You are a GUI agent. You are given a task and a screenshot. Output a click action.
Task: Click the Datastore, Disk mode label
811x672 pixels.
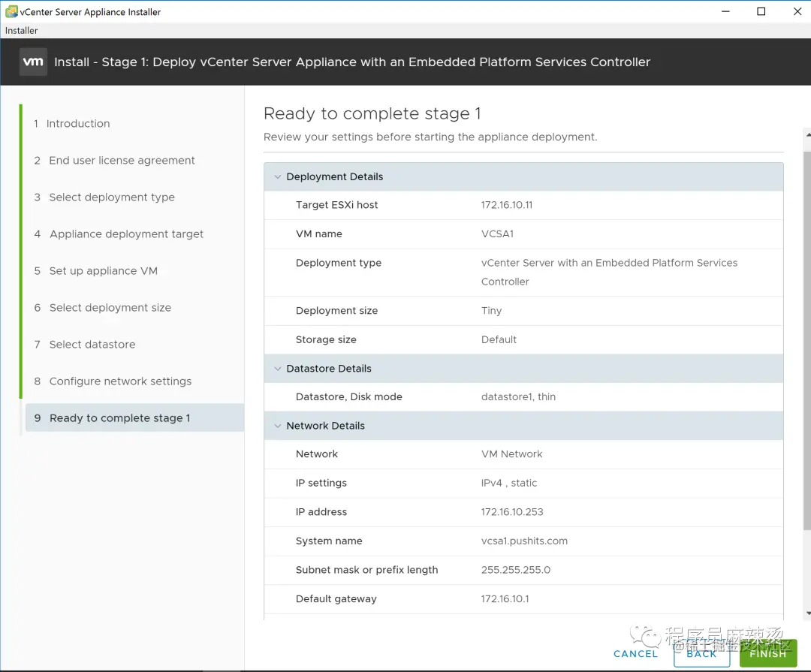(348, 396)
